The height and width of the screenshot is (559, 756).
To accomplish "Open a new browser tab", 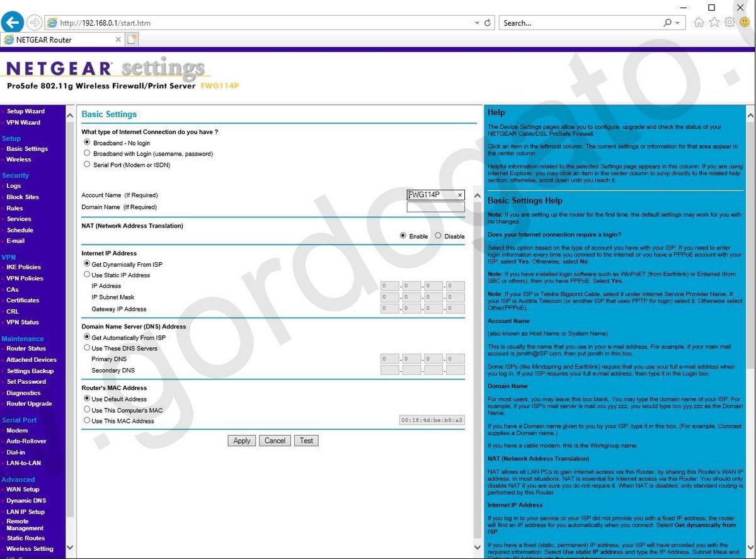I will tap(132, 40).
